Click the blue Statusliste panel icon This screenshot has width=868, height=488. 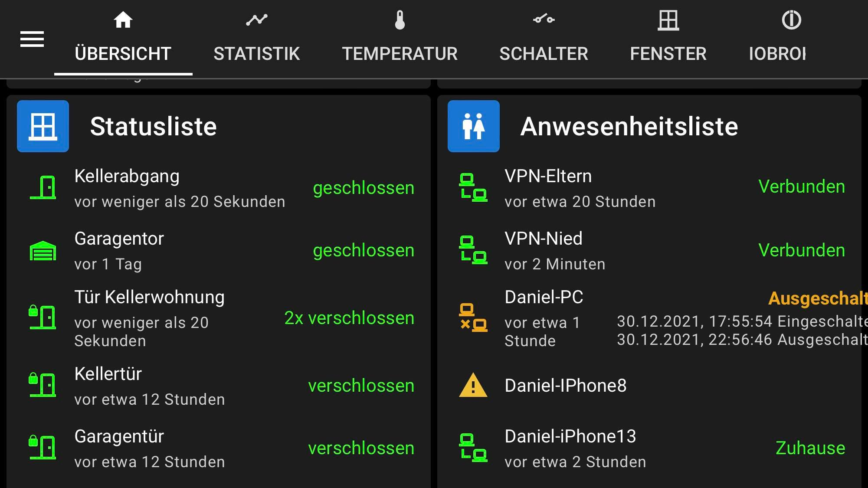pos(43,126)
